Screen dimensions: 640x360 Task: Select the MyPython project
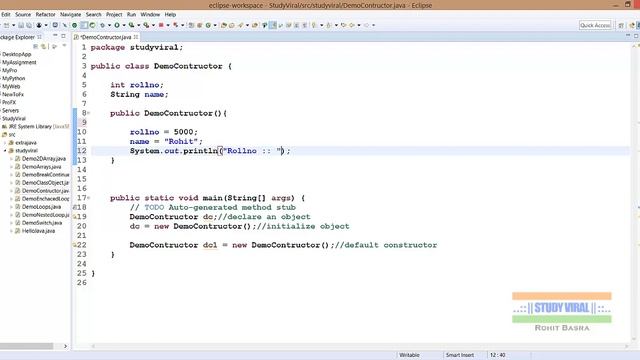(13, 78)
